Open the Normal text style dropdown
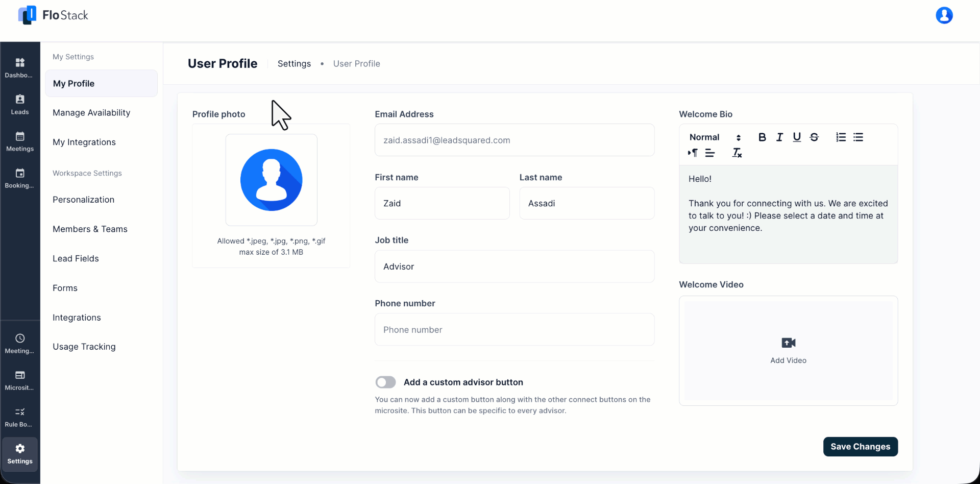This screenshot has width=980, height=484. (x=715, y=137)
